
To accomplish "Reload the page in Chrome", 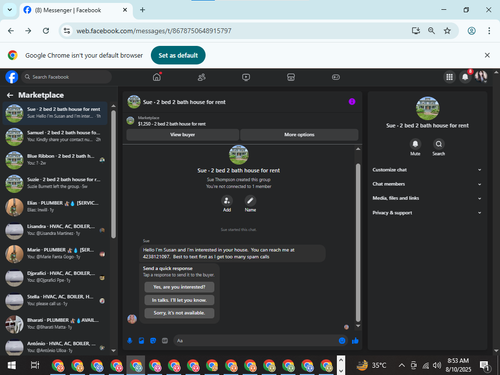I will 46,31.
